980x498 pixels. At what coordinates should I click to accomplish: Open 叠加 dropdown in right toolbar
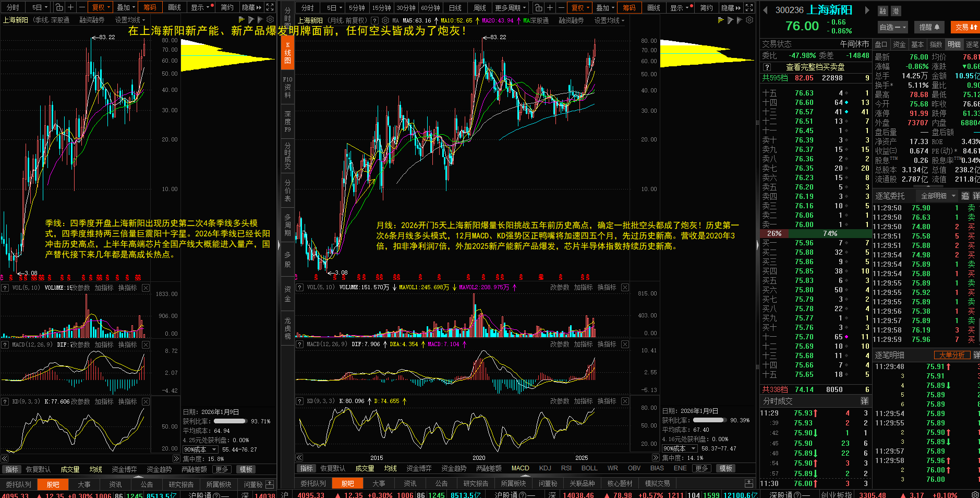click(605, 7)
